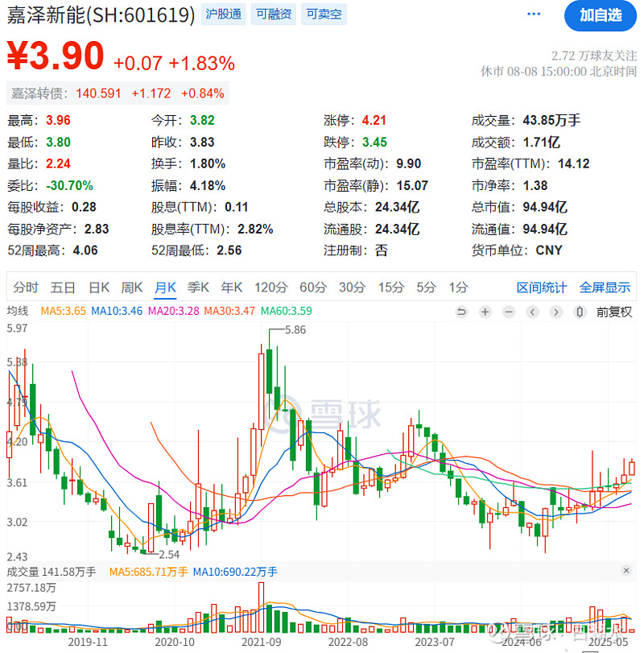Shift the chart left with the left chevron
644x653 pixels.
pyautogui.click(x=532, y=312)
